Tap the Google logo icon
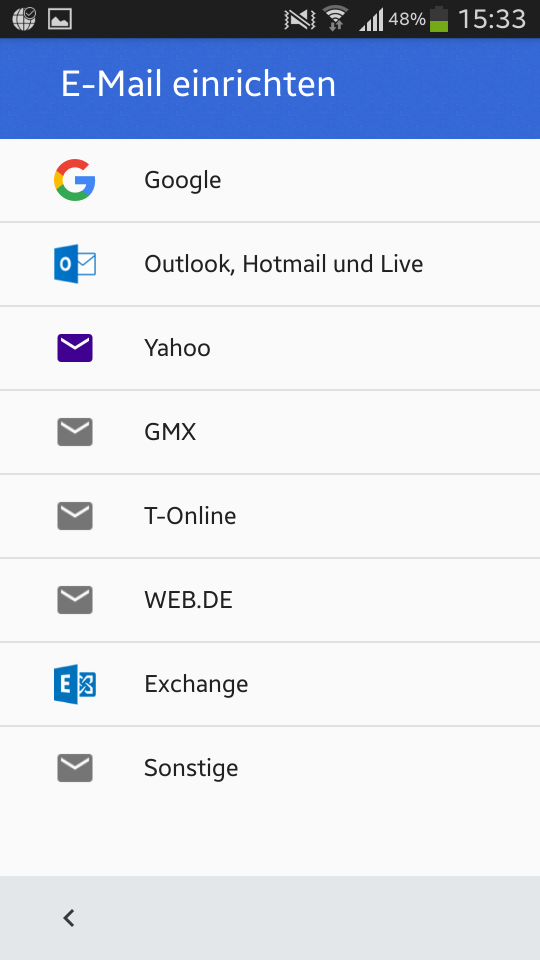This screenshot has width=540, height=960. (x=75, y=180)
